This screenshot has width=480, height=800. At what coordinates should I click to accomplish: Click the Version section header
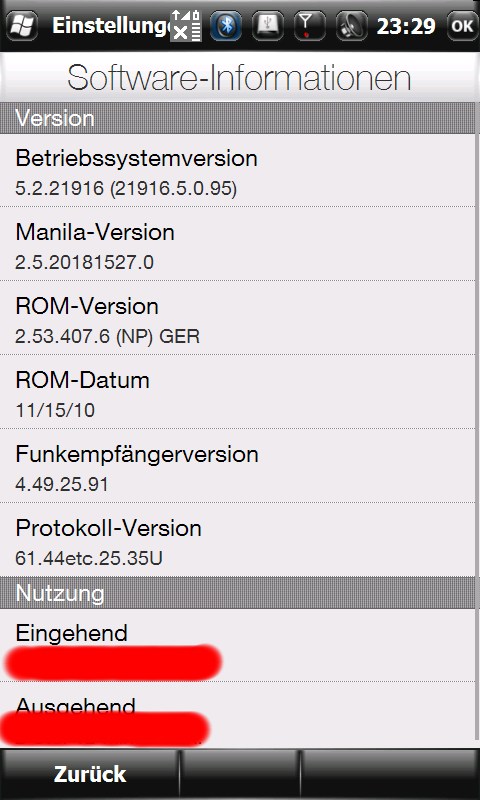point(237,118)
